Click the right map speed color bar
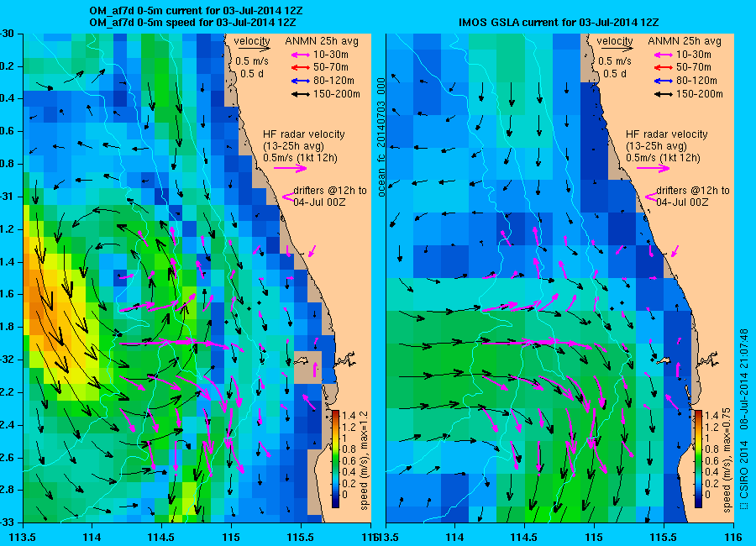 pyautogui.click(x=698, y=459)
